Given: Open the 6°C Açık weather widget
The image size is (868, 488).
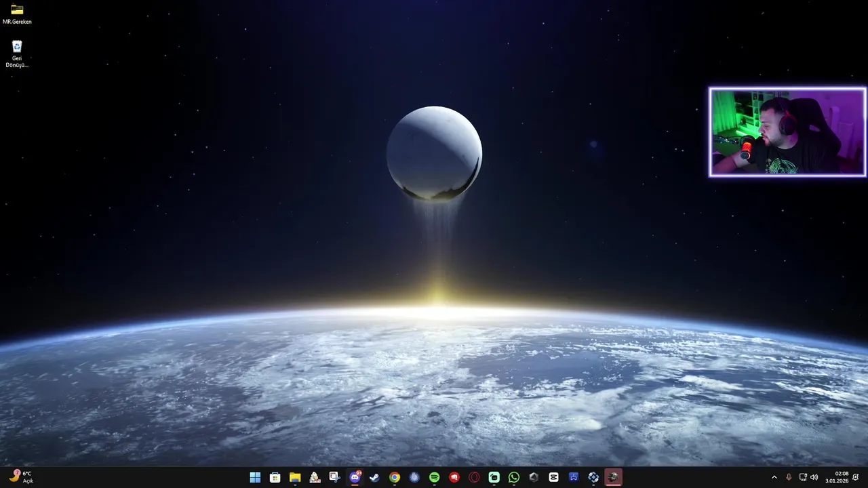Looking at the screenshot, I should (x=20, y=477).
